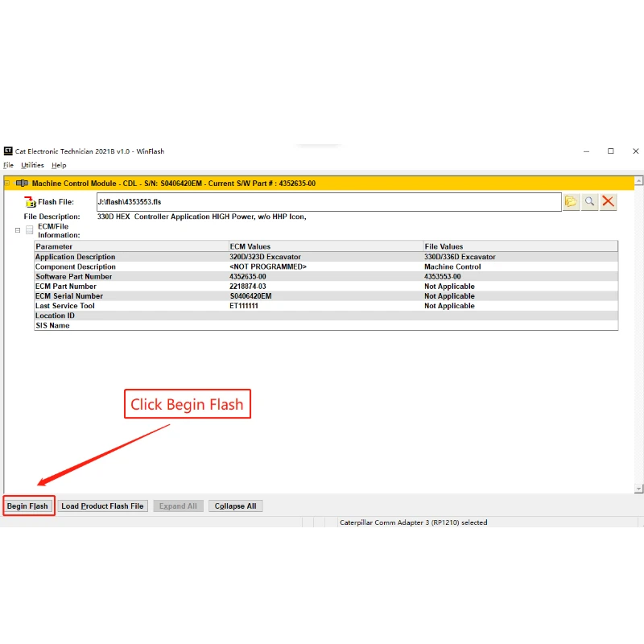
Task: Click the 320D/323D Excavator ECM value
Action: click(x=265, y=257)
